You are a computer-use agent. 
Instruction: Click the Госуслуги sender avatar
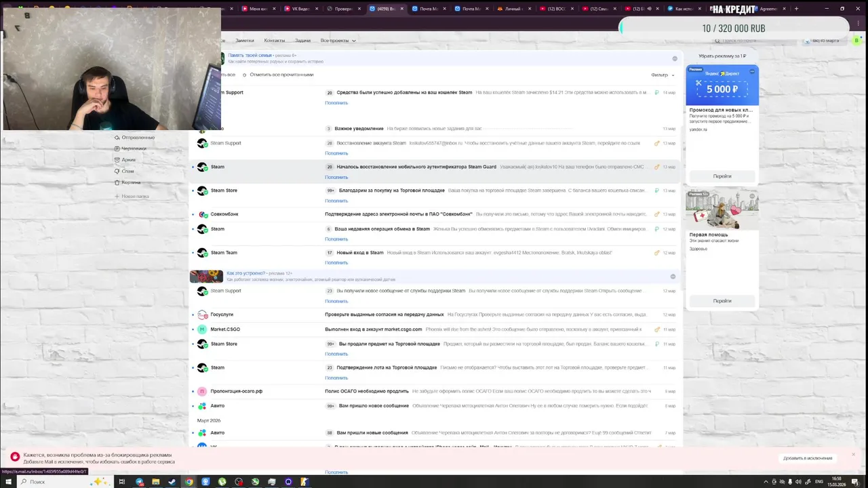[x=202, y=314]
